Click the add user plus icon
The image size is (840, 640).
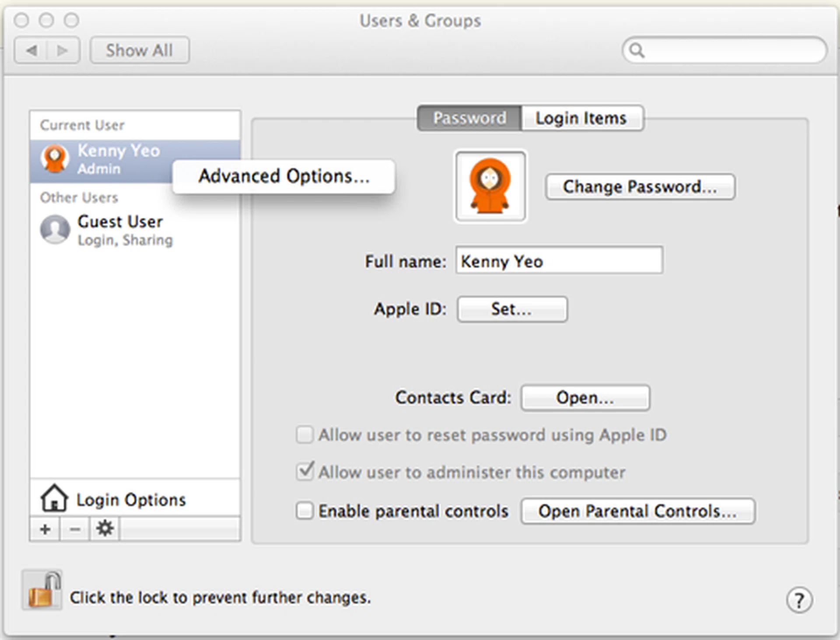[x=45, y=529]
